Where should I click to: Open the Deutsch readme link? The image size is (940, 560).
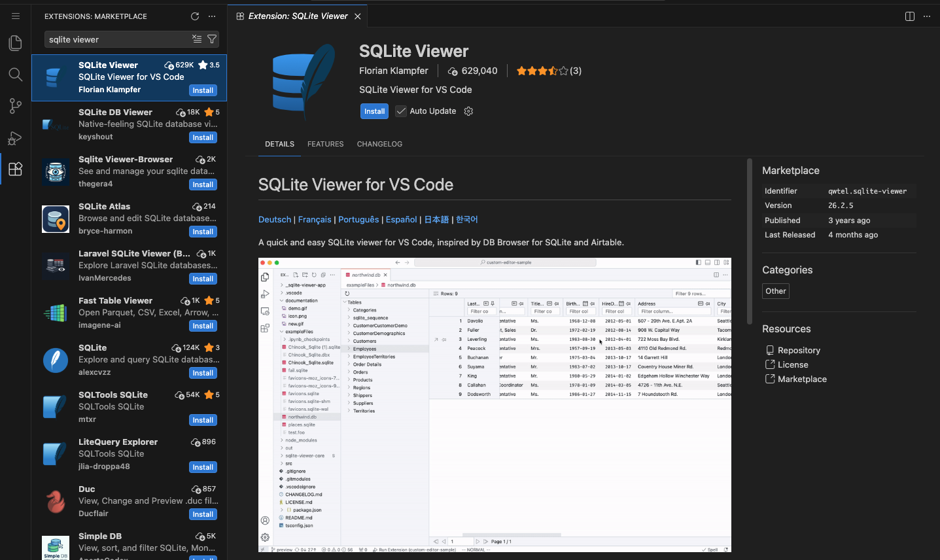tap(275, 220)
